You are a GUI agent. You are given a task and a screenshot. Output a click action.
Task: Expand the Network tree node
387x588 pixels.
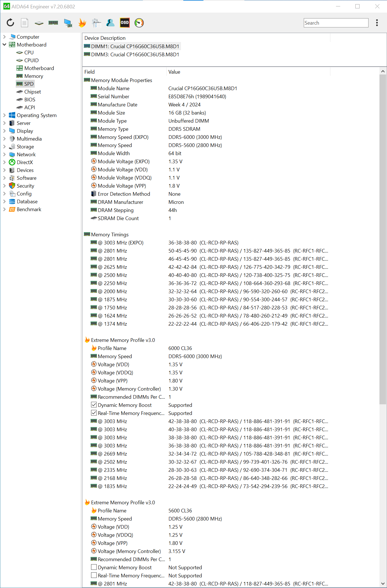(x=4, y=154)
